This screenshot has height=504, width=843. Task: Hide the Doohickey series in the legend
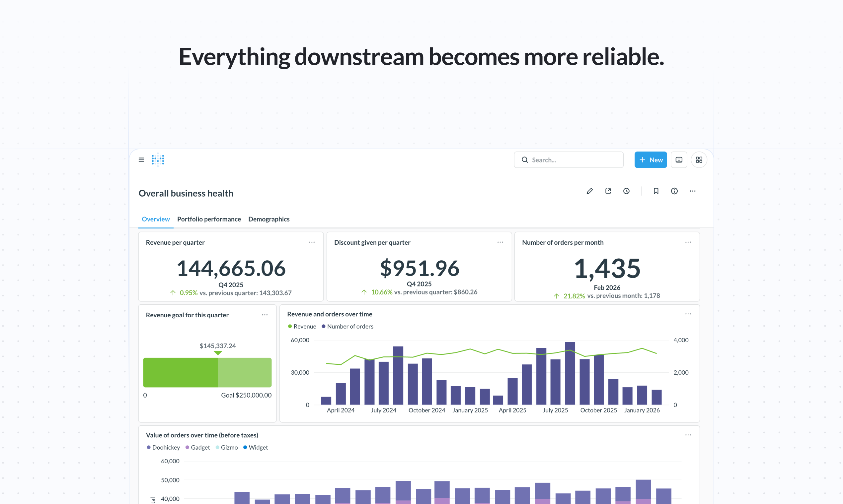pyautogui.click(x=164, y=447)
